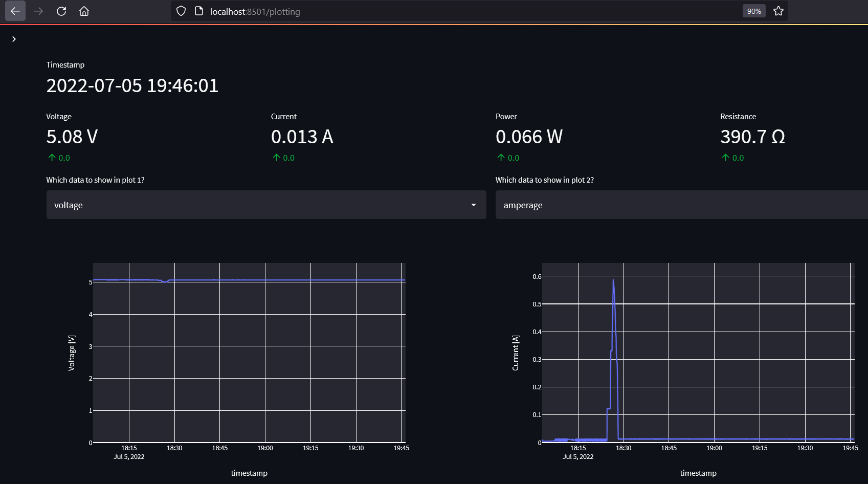
Task: Click the plot 1 timestamp axis title
Action: click(249, 473)
